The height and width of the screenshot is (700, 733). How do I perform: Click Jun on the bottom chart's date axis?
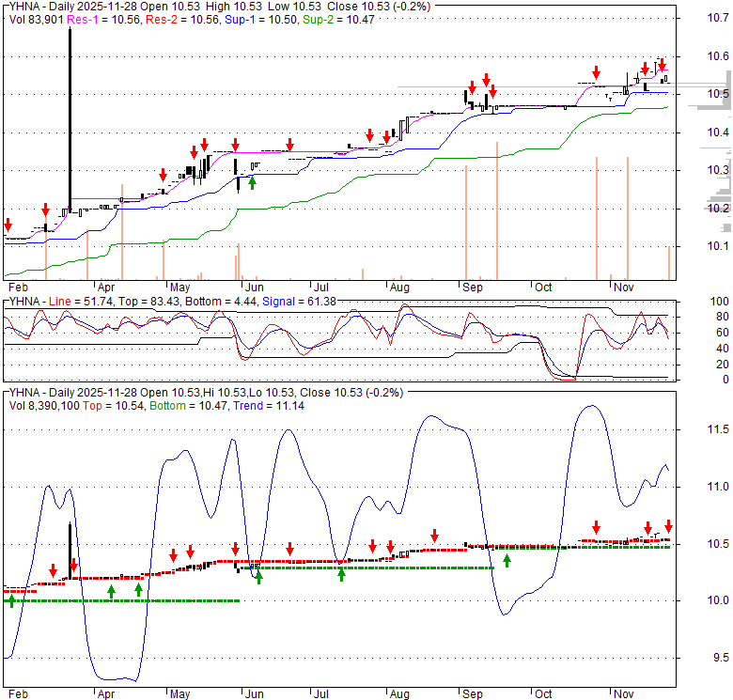click(254, 693)
